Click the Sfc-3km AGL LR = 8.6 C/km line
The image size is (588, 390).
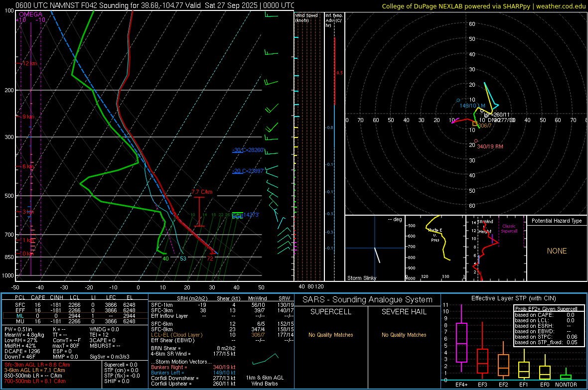pos(37,365)
